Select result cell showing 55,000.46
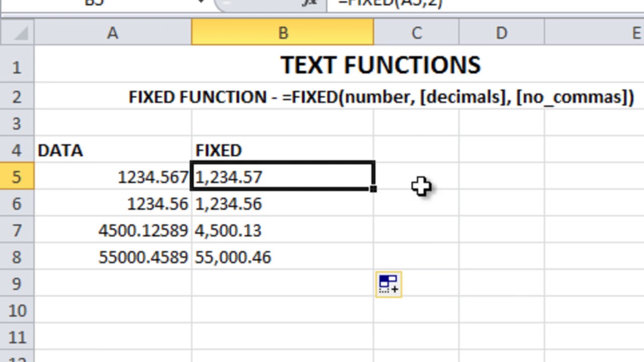 coord(283,256)
